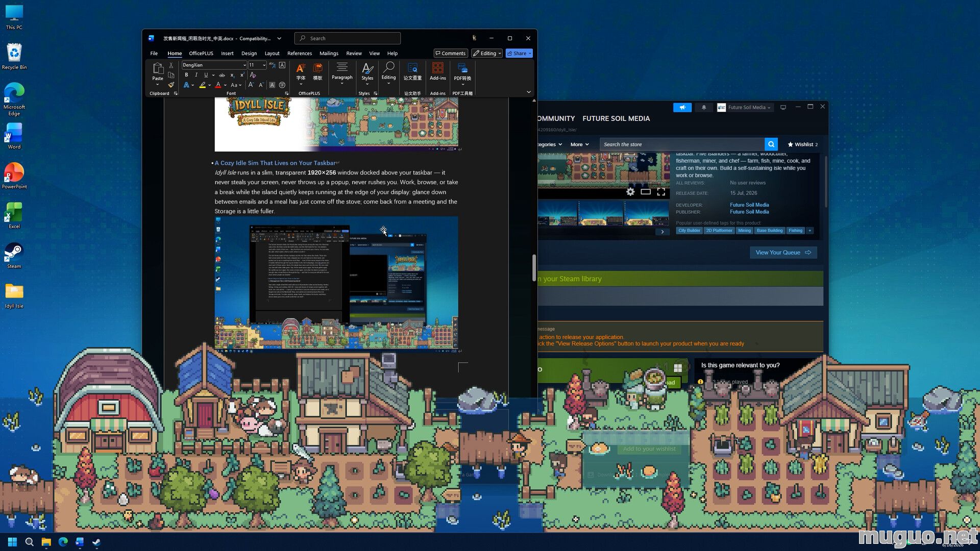This screenshot has width=980, height=551.
Task: Click the View Your Queue button
Action: (x=783, y=253)
